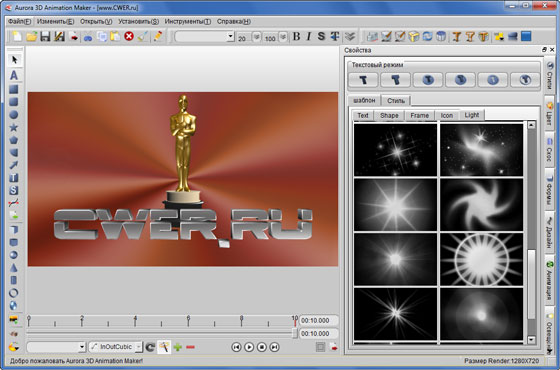This screenshot has width=560, height=370.
Task: Select the second extruded text mode button
Action: 395,80
